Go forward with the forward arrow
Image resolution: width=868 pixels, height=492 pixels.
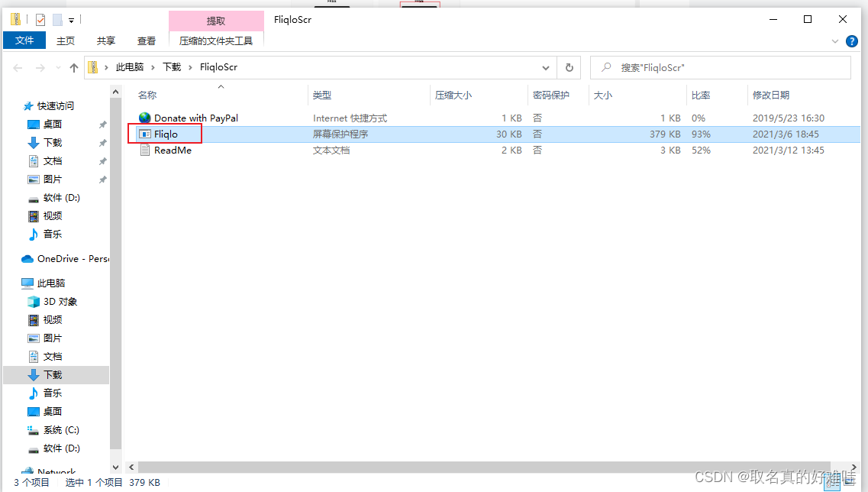tap(40, 67)
